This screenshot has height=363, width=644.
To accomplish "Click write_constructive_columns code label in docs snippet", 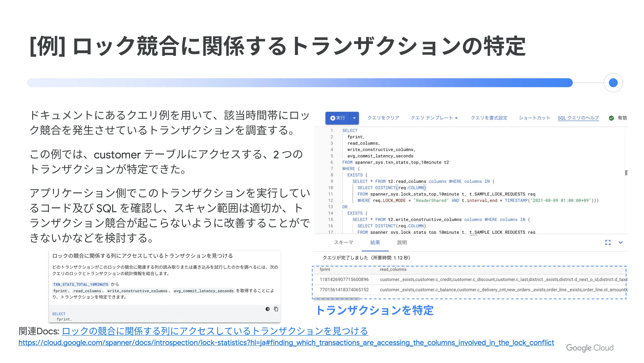I will 137,291.
